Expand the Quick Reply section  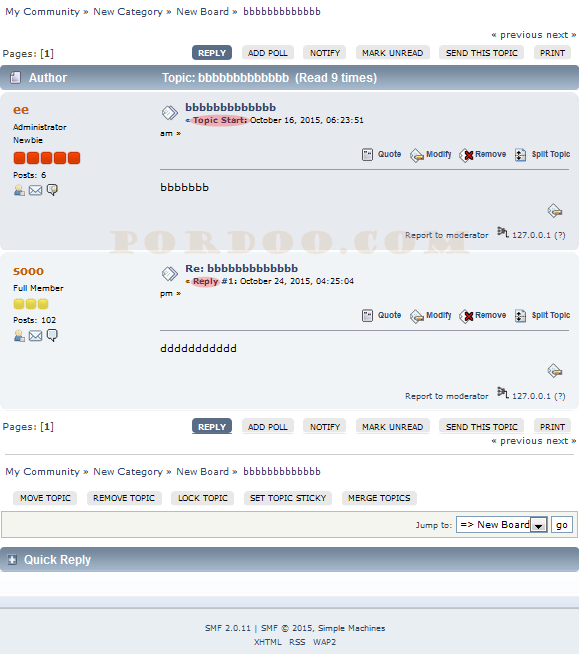(x=12, y=560)
